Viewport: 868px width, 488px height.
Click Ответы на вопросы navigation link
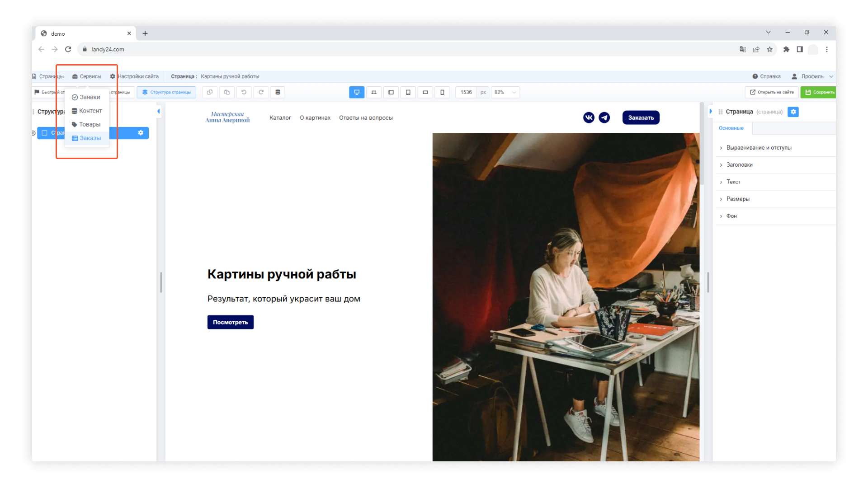coord(366,118)
